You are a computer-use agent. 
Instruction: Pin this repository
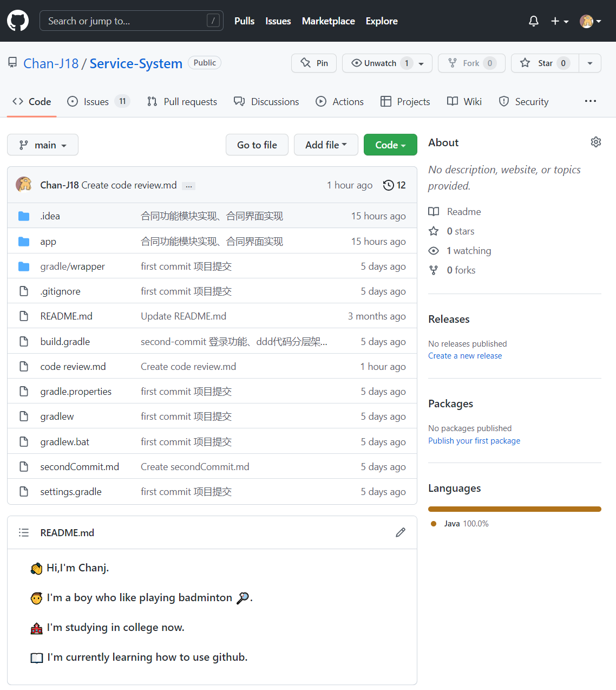point(314,63)
